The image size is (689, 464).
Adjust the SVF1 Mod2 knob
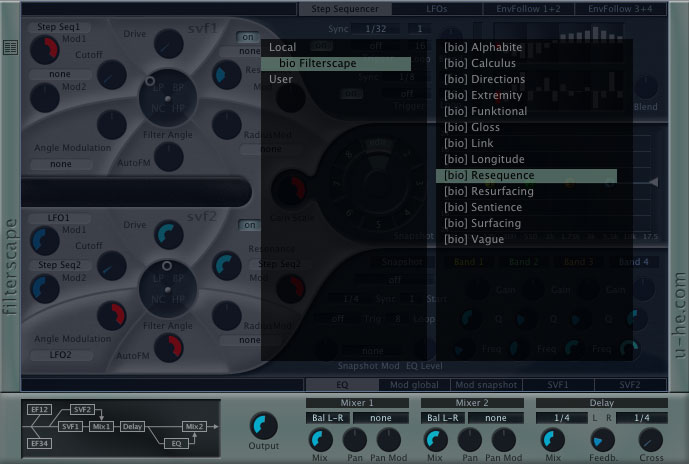[45, 98]
